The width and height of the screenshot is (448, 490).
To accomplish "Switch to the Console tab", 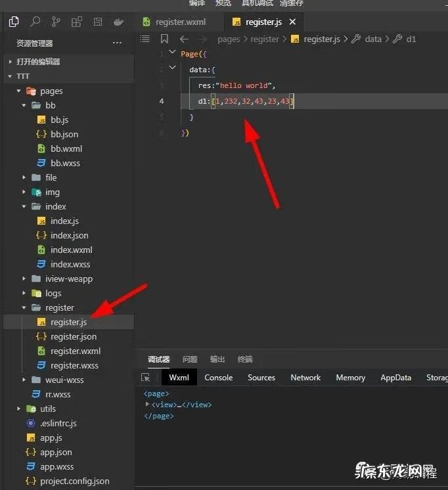I will tap(218, 378).
